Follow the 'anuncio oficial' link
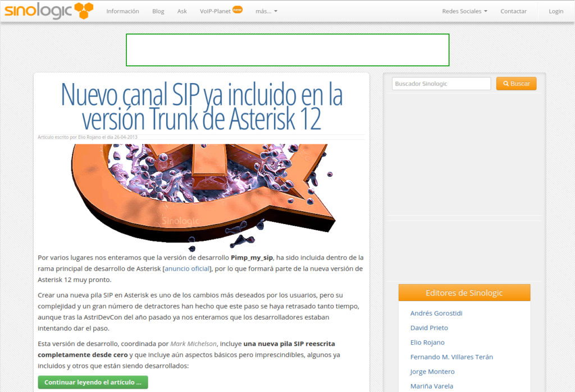The height and width of the screenshot is (392, 575). click(x=187, y=268)
